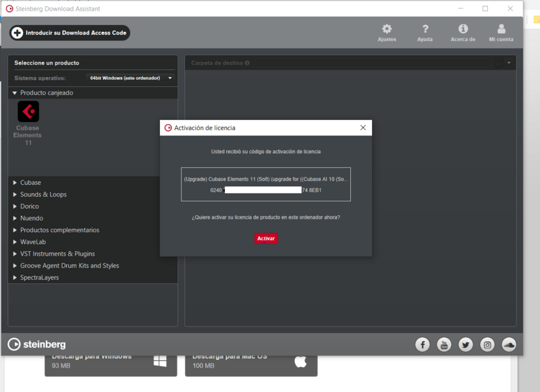This screenshot has height=392, width=540.
Task: Open Steinberg Instagram icon
Action: 487,345
